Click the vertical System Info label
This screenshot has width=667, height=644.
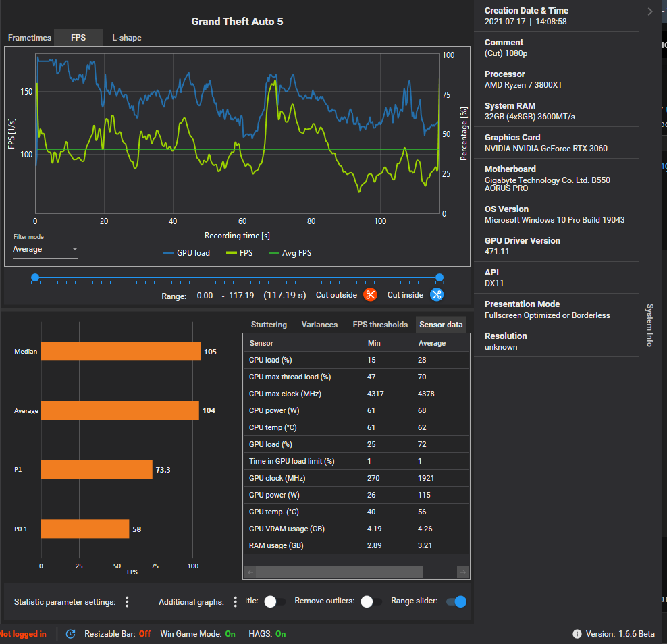pos(649,325)
